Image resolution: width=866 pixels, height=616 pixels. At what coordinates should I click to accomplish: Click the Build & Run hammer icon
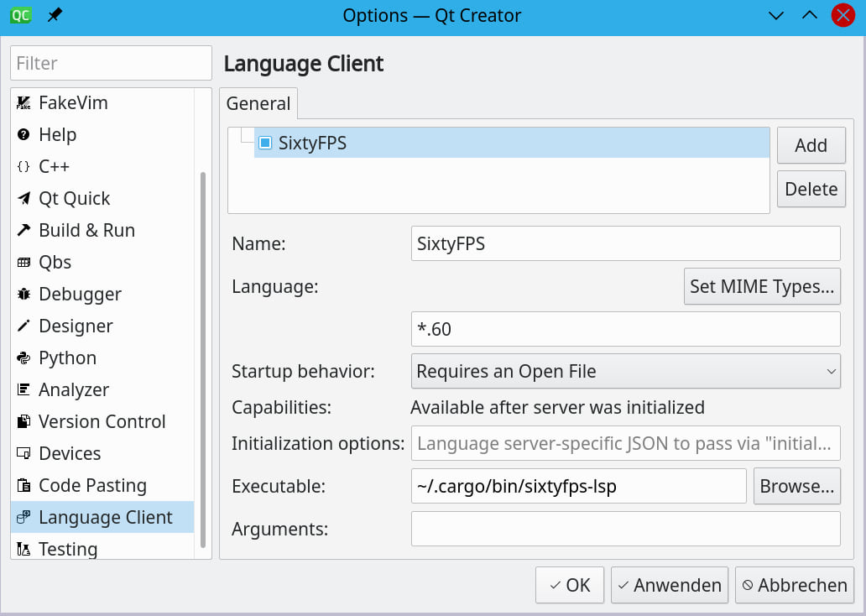(23, 230)
